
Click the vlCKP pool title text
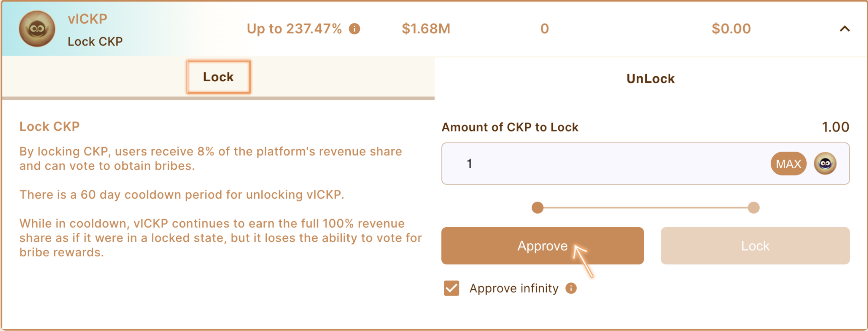[x=87, y=19]
